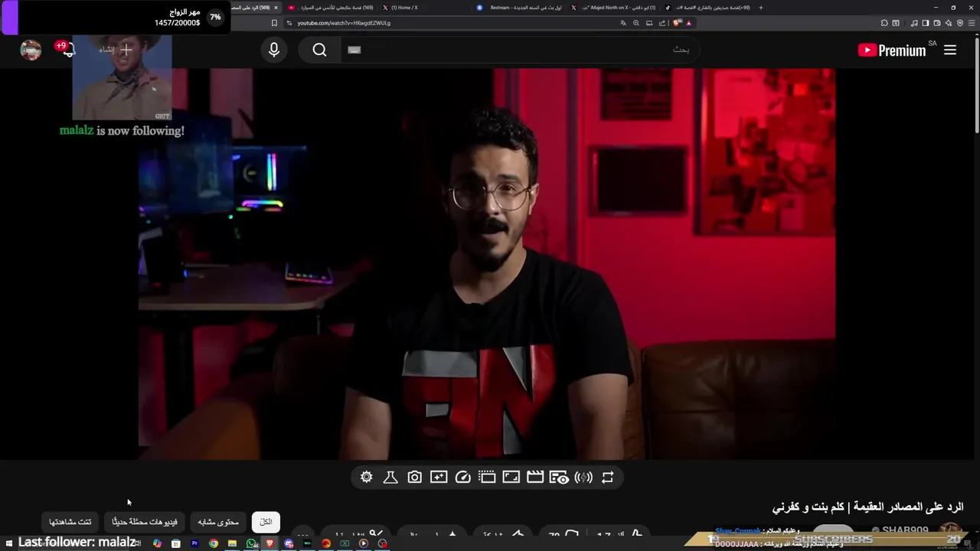980x551 pixels.
Task: Toggle loop playback icon
Action: 608,478
